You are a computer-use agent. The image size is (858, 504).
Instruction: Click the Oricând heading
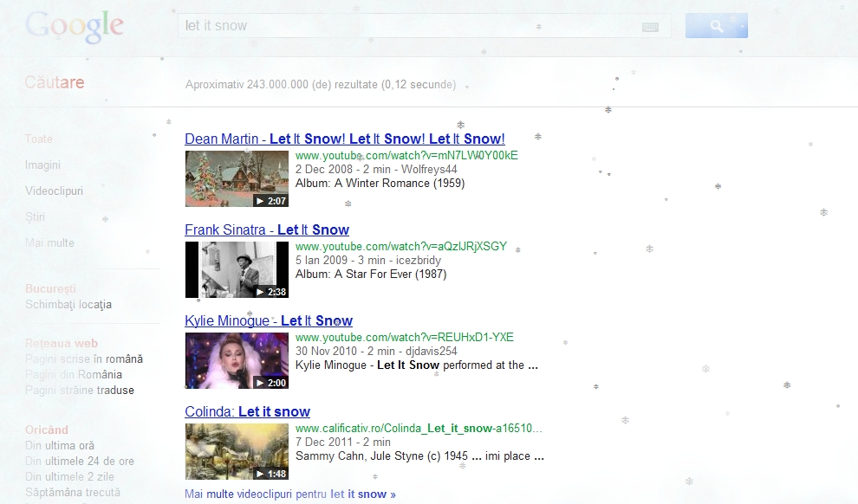pos(47,430)
